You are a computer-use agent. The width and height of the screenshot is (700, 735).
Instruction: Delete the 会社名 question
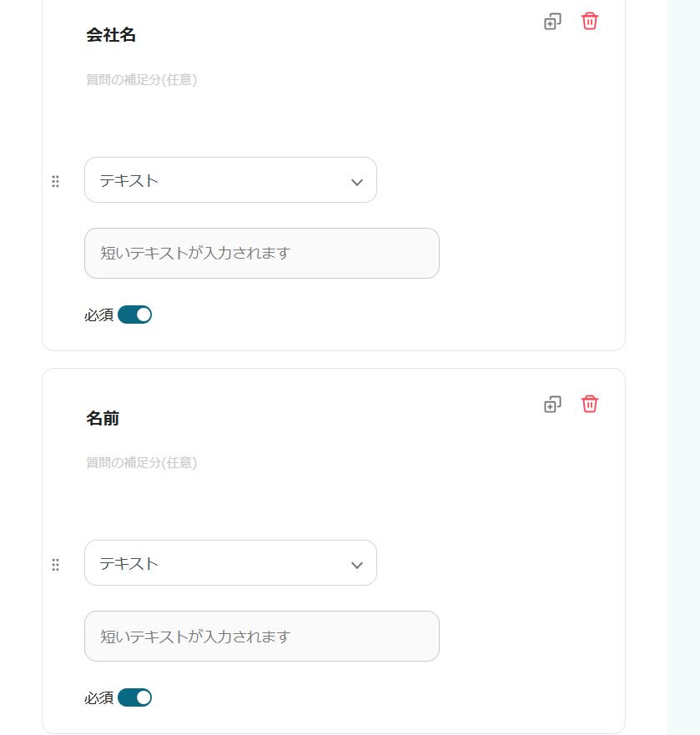click(x=590, y=22)
